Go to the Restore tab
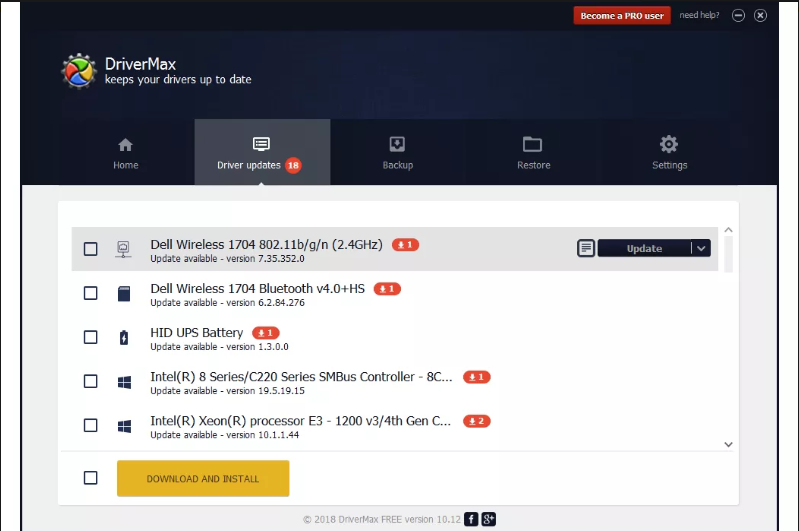 pos(534,152)
